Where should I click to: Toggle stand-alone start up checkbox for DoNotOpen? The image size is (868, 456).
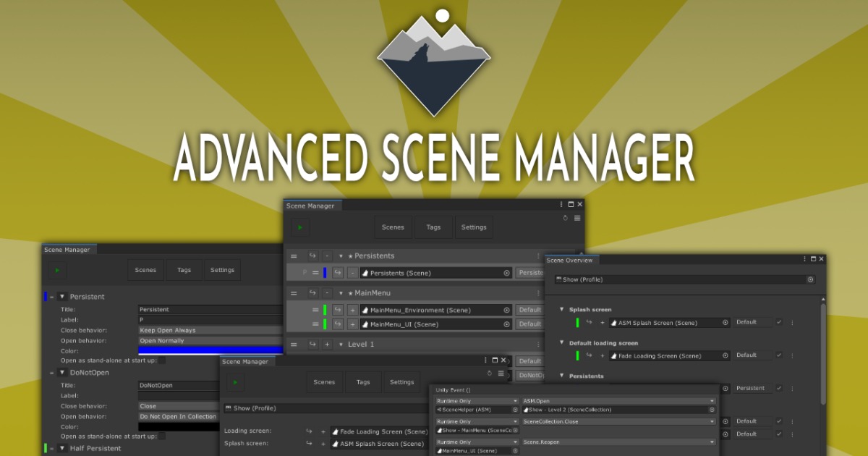(162, 436)
